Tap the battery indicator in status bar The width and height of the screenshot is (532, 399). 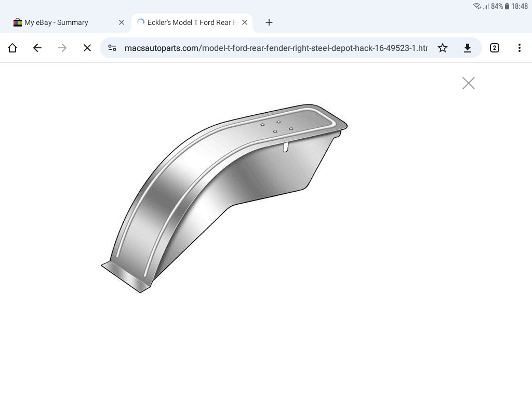pos(507,6)
